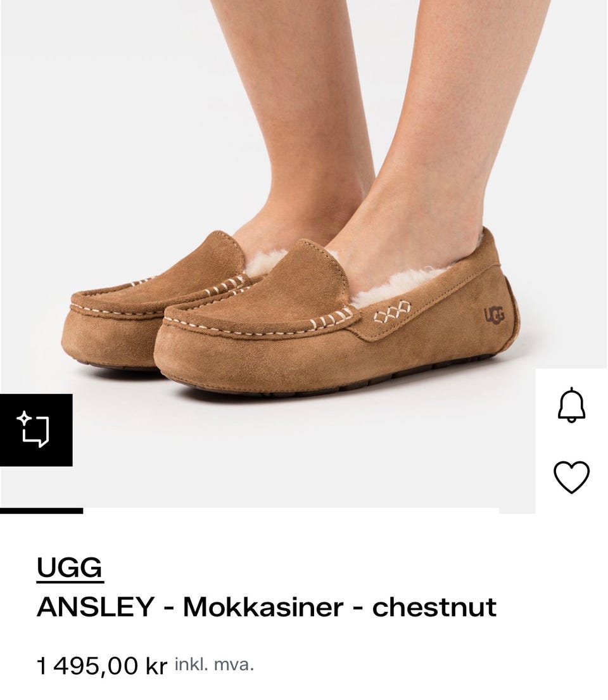Click the black image gallery progress indicator
This screenshot has width=608, height=700.
[42, 511]
